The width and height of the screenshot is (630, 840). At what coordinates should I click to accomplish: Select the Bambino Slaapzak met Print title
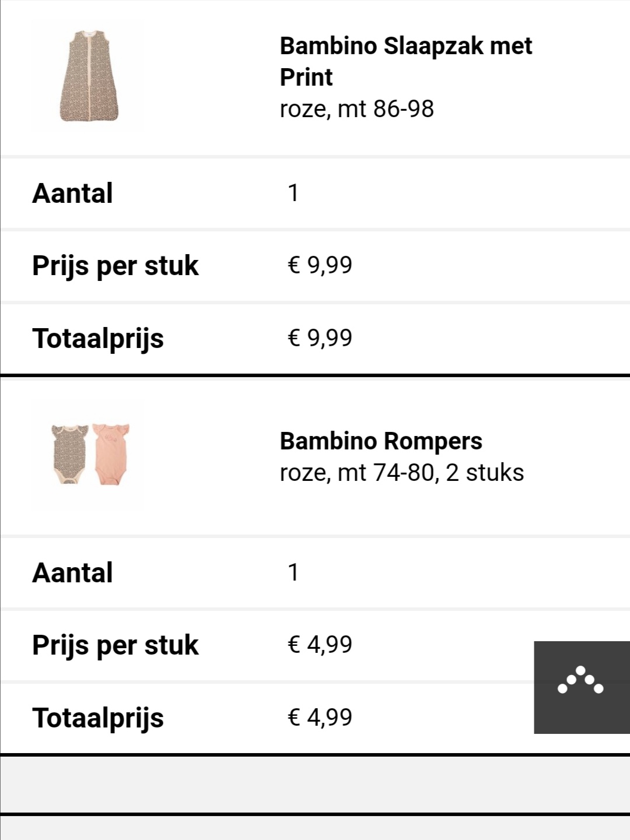pyautogui.click(x=405, y=61)
